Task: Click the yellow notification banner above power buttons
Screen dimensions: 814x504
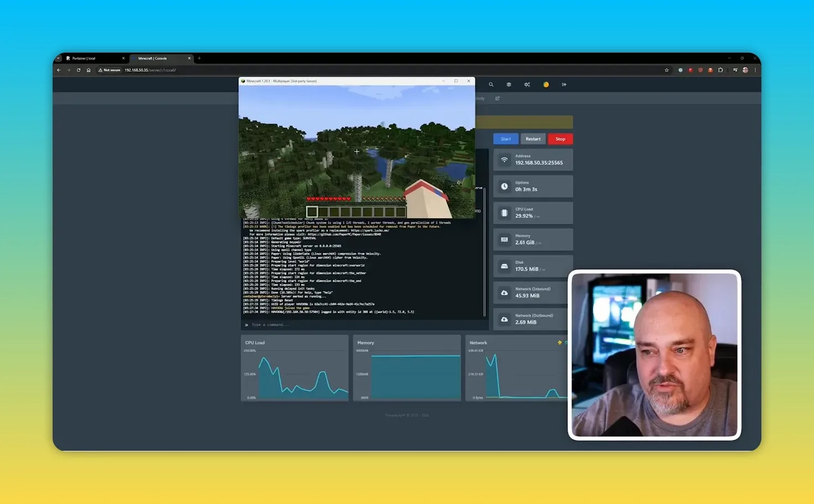Action: coord(524,122)
